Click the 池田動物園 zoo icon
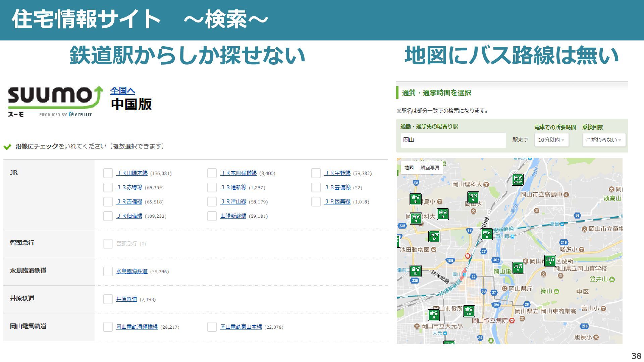This screenshot has height=362, width=644. 434,249
